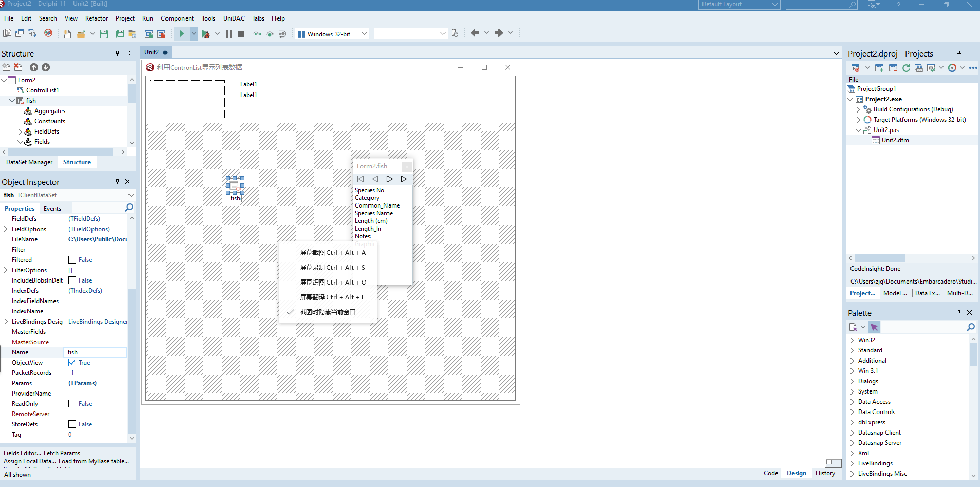
Task: Save the current file with single disk icon
Action: click(104, 33)
